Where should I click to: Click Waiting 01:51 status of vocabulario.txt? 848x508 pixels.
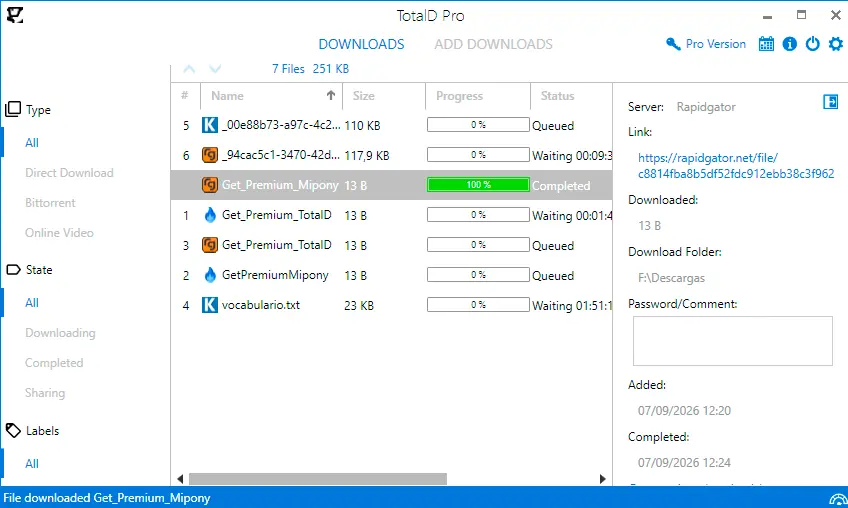pos(572,306)
